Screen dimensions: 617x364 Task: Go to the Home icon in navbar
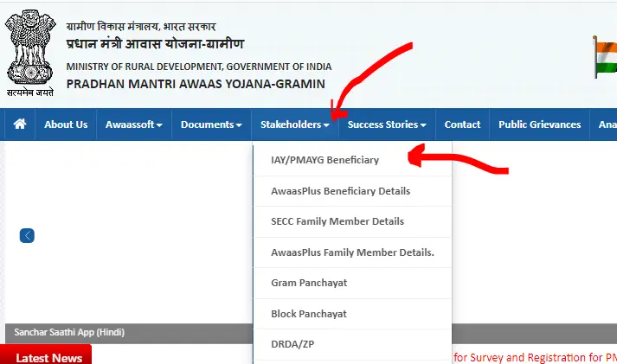pyautogui.click(x=20, y=125)
